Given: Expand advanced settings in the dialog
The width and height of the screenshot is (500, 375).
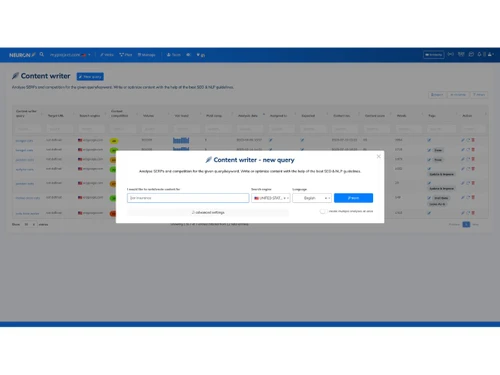Looking at the screenshot, I should (208, 212).
